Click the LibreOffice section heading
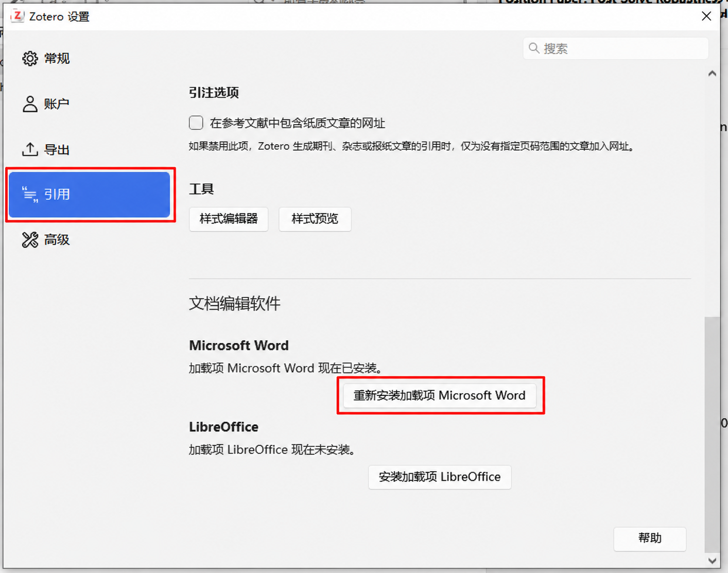 click(223, 427)
